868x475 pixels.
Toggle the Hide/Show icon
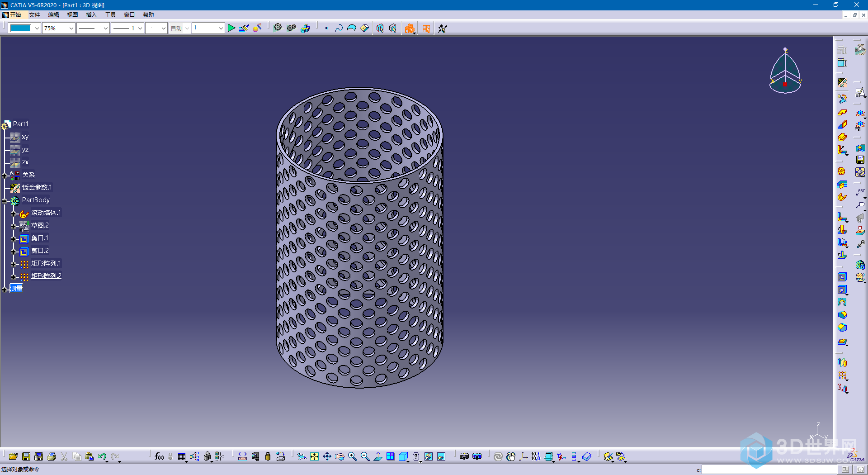coord(428,456)
